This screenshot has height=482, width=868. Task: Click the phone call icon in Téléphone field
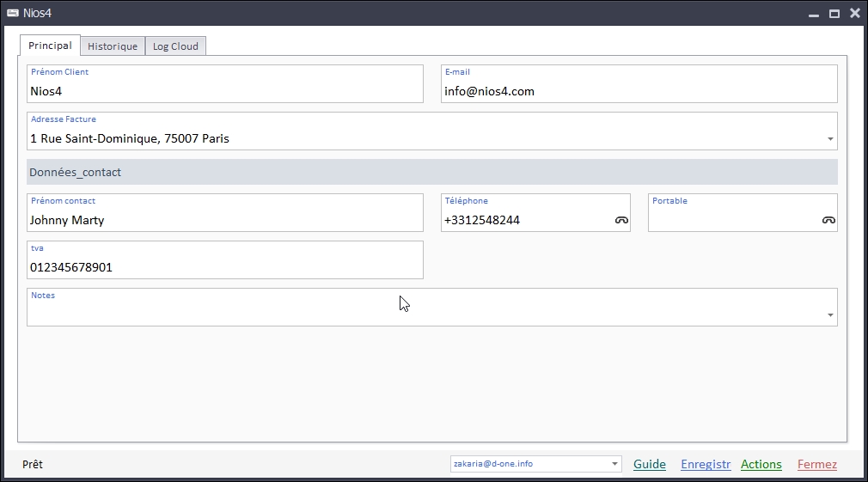click(621, 221)
